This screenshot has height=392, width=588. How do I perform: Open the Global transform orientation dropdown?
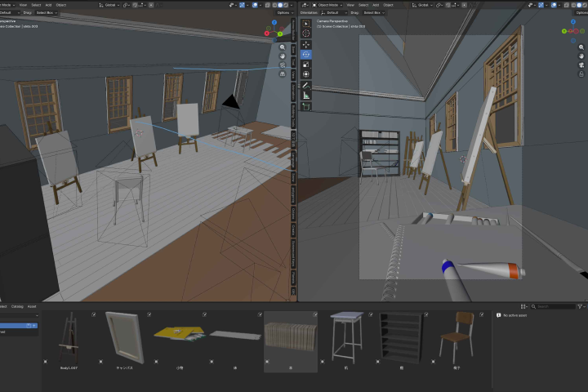point(423,5)
